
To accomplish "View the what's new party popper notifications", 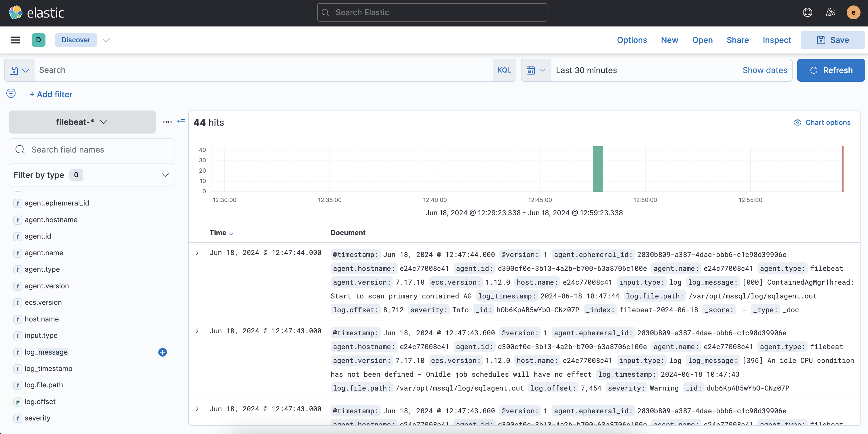I will (x=830, y=12).
